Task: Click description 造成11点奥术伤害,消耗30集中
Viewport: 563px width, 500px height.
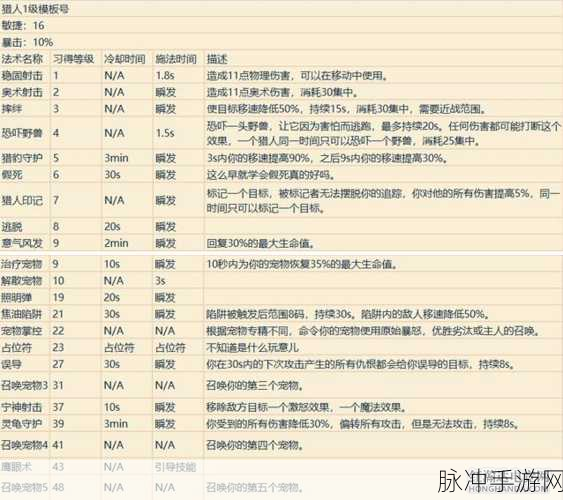Action: coord(283,92)
